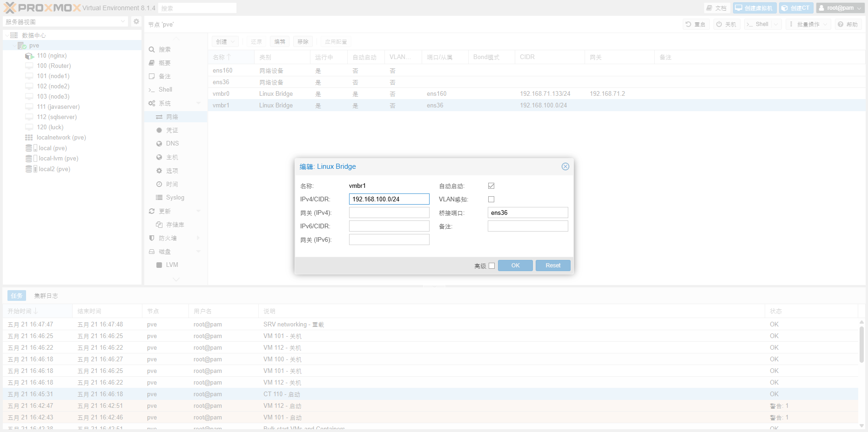Open localnetwork (pve) SDN zone icon

pos(29,138)
